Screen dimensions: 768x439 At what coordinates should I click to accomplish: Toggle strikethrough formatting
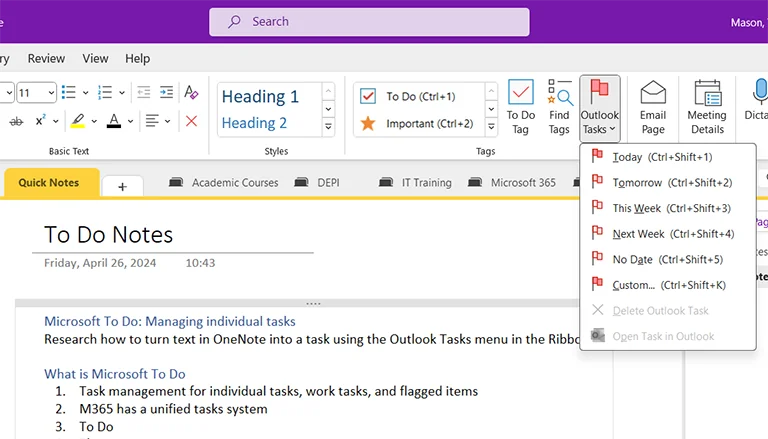16,121
